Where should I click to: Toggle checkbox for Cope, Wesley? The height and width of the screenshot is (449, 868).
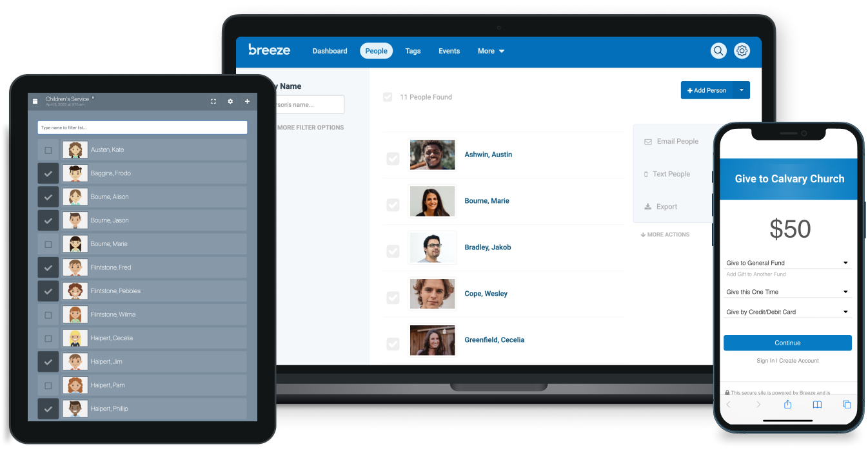pyautogui.click(x=393, y=298)
